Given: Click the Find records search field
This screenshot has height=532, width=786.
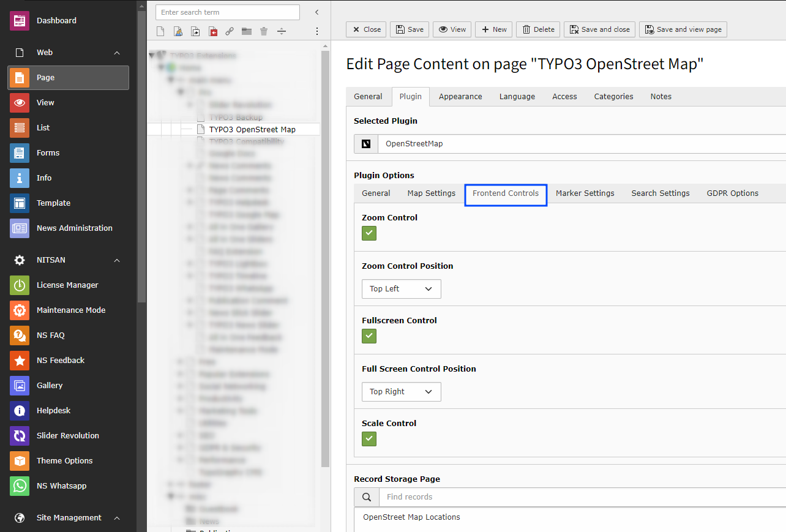Looking at the screenshot, I should point(582,497).
